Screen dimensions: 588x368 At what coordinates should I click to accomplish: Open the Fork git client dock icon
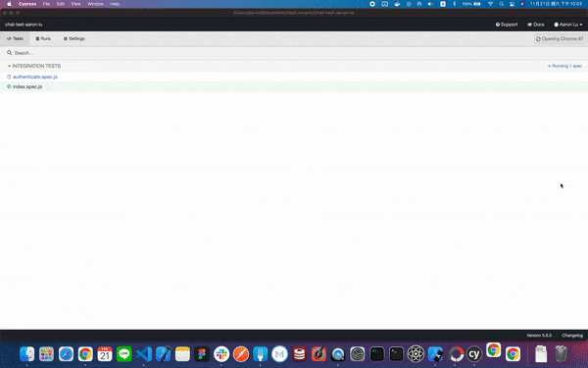pyautogui.click(x=261, y=354)
